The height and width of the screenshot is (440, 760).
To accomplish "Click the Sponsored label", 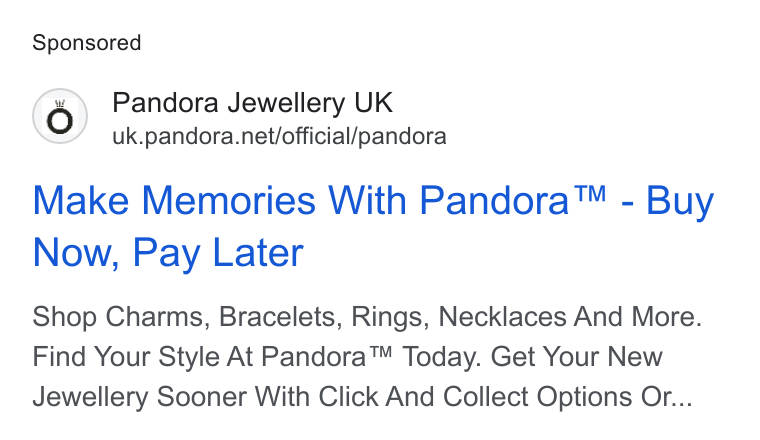I will coord(87,43).
